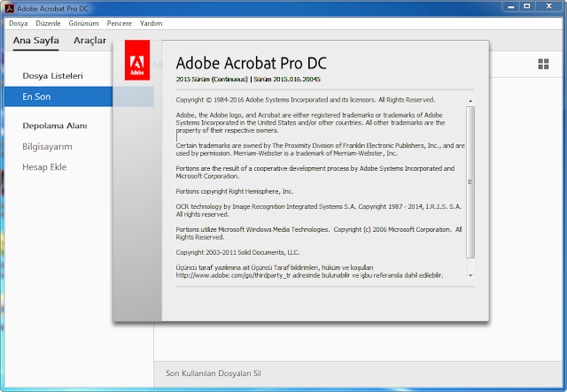Click Son Kullanılan Dosyaları Sil
The width and height of the screenshot is (567, 392).
click(214, 373)
